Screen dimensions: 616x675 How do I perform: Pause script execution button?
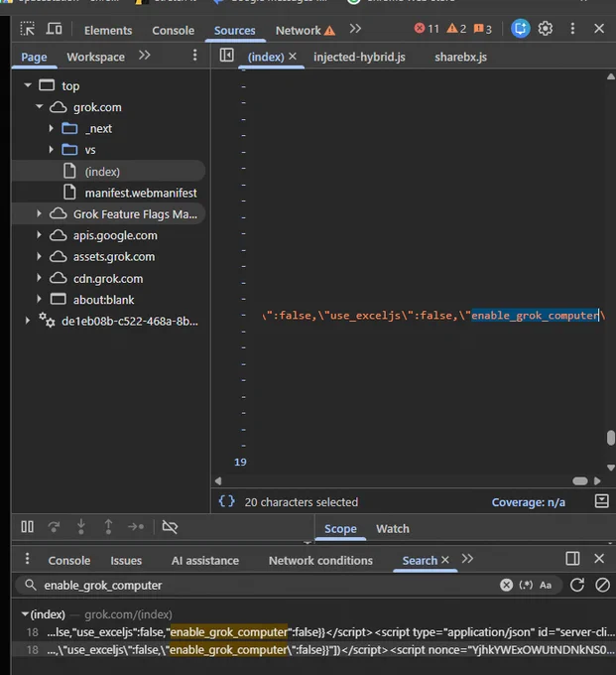[28, 526]
